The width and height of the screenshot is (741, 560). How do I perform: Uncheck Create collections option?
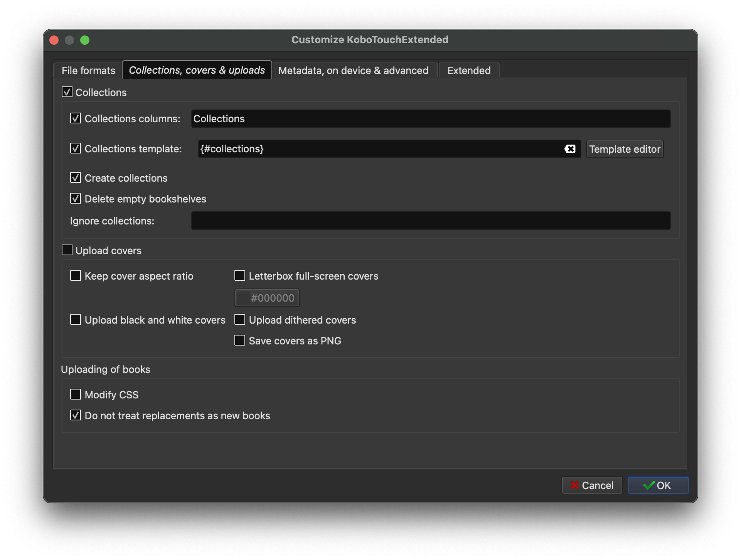[x=76, y=178]
